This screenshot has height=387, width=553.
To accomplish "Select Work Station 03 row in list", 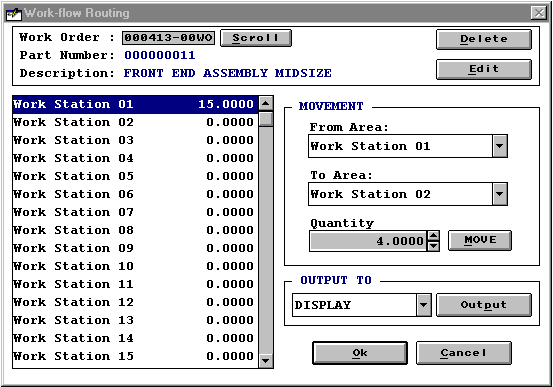I will tap(135, 140).
